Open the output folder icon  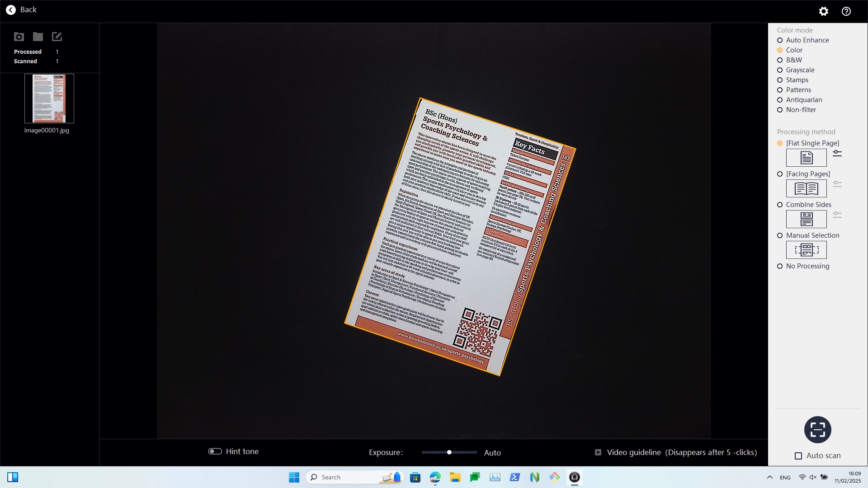point(38,37)
